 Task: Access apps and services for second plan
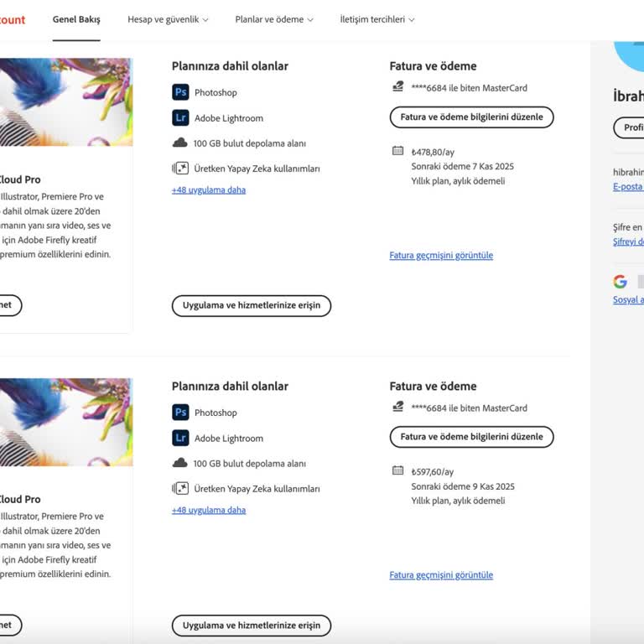coord(252,626)
